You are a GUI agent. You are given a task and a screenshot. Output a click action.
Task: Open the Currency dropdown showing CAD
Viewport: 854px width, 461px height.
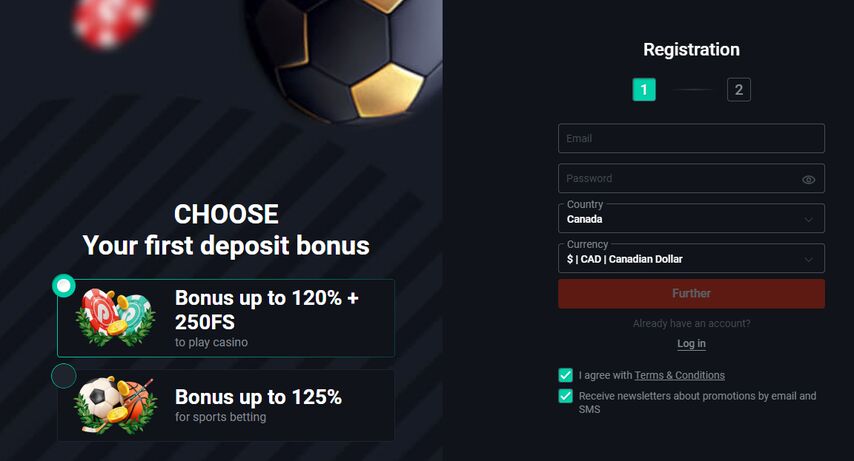coord(691,258)
